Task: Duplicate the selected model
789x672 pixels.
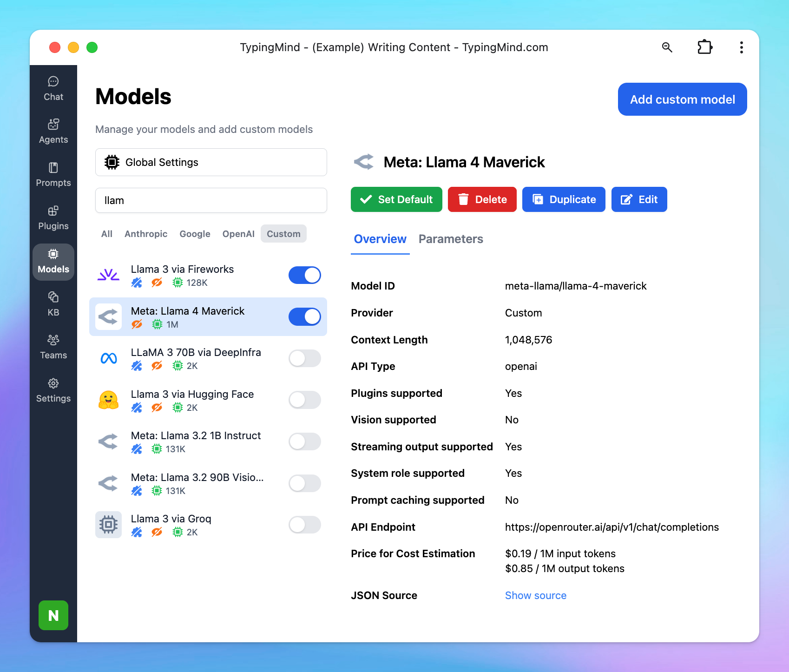Action: click(x=564, y=199)
